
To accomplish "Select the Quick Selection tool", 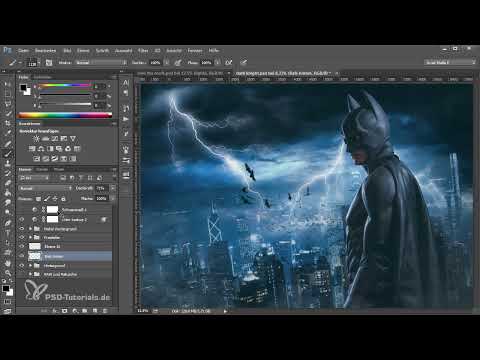I will [8, 114].
